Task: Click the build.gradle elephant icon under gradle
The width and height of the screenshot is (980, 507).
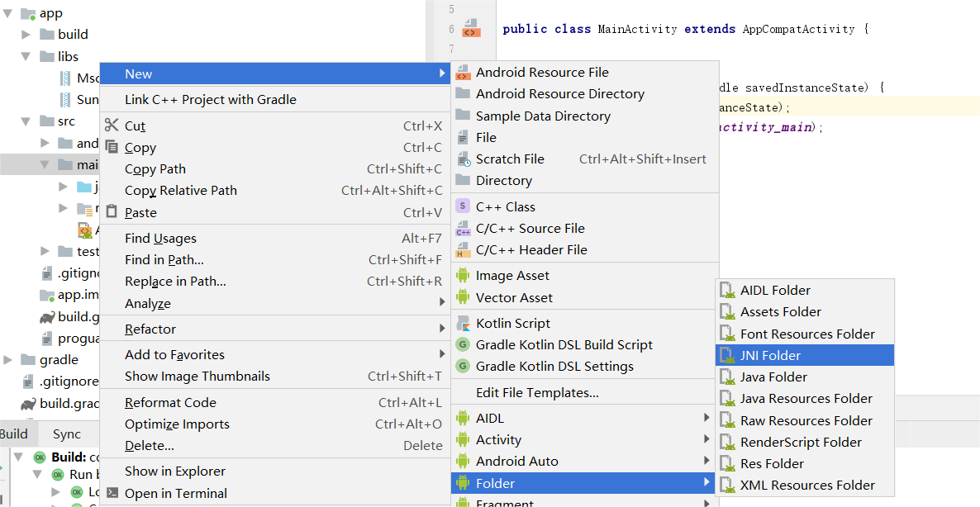Action: pyautogui.click(x=29, y=403)
